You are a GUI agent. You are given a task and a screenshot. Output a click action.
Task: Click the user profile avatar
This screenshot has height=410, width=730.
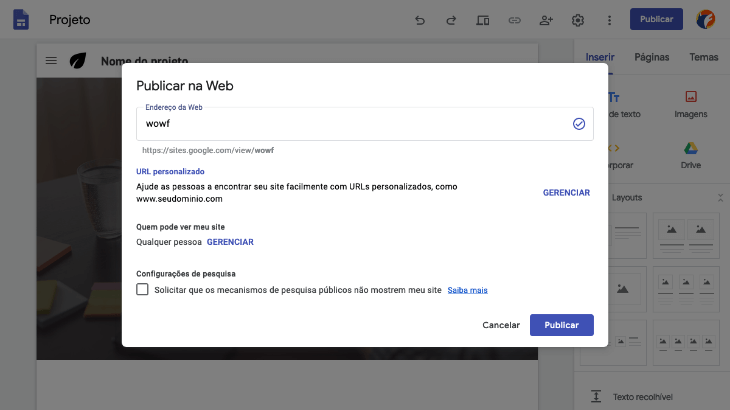(705, 20)
